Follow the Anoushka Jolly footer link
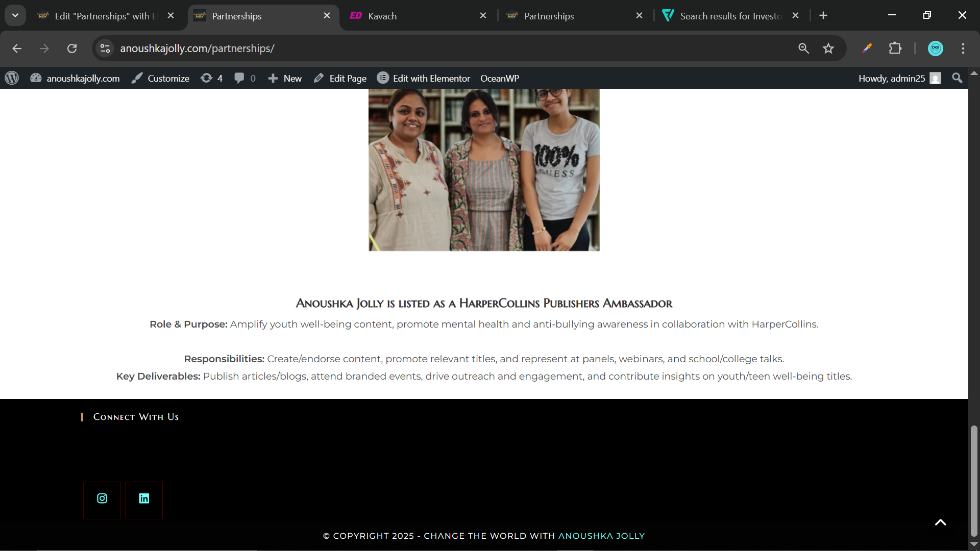 pyautogui.click(x=601, y=536)
